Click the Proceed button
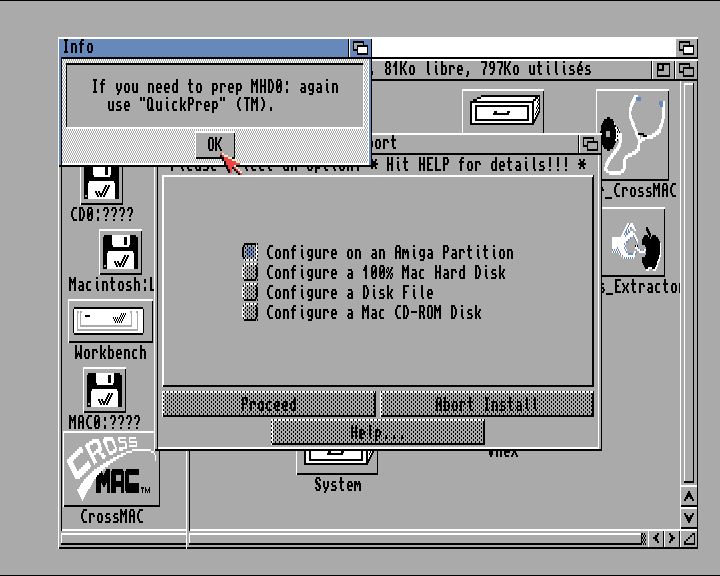Image resolution: width=720 pixels, height=576 pixels. tap(269, 404)
